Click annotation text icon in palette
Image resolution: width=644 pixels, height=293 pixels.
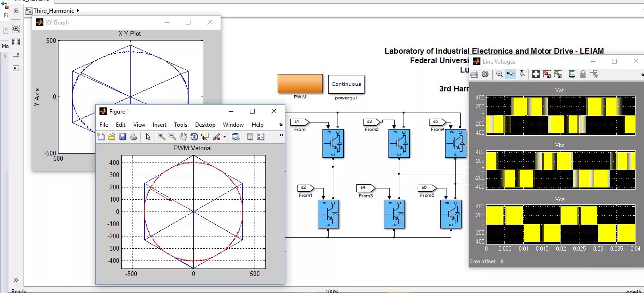tap(16, 68)
